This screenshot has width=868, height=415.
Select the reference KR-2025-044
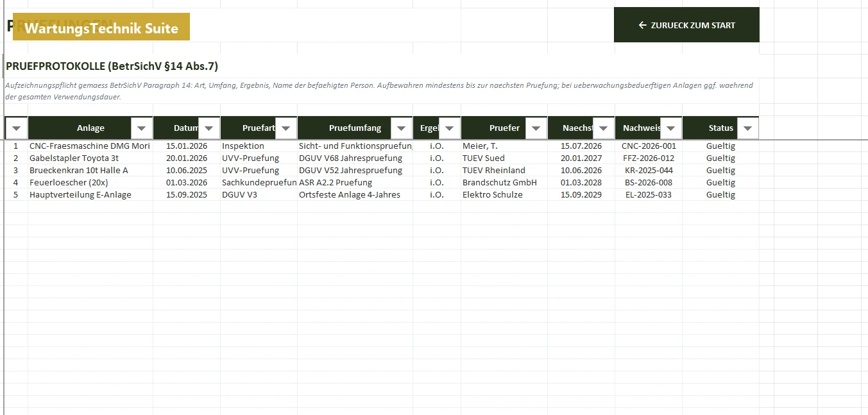[649, 170]
